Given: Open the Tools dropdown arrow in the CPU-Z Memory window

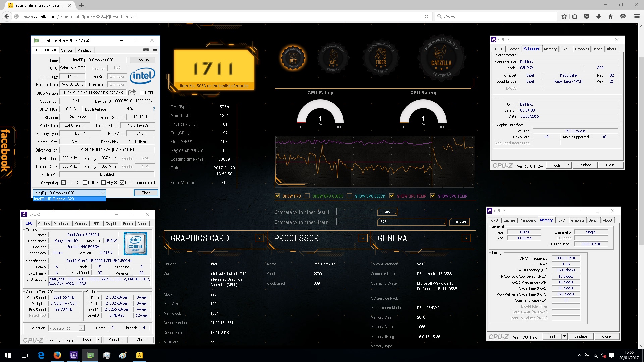Looking at the screenshot, I should [x=564, y=336].
